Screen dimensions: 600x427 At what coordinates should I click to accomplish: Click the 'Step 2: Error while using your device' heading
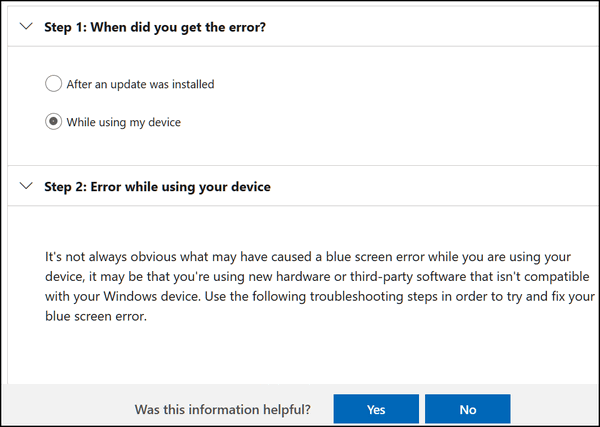157,187
